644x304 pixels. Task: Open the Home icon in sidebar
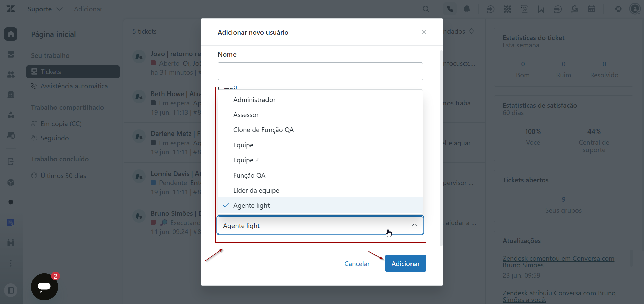pyautogui.click(x=11, y=34)
